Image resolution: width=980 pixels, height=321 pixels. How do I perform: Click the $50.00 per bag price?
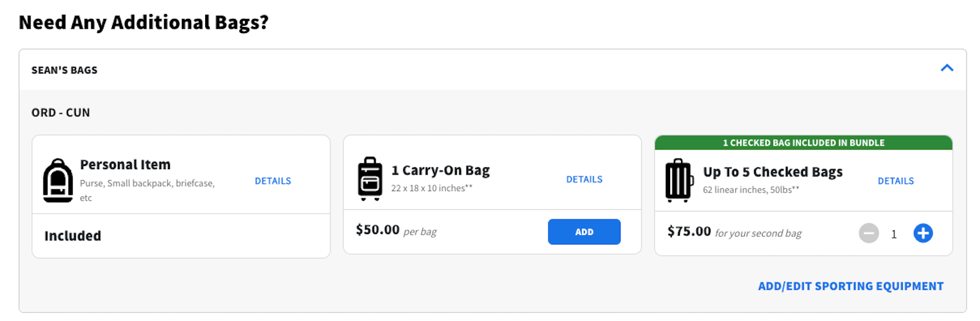(x=377, y=230)
